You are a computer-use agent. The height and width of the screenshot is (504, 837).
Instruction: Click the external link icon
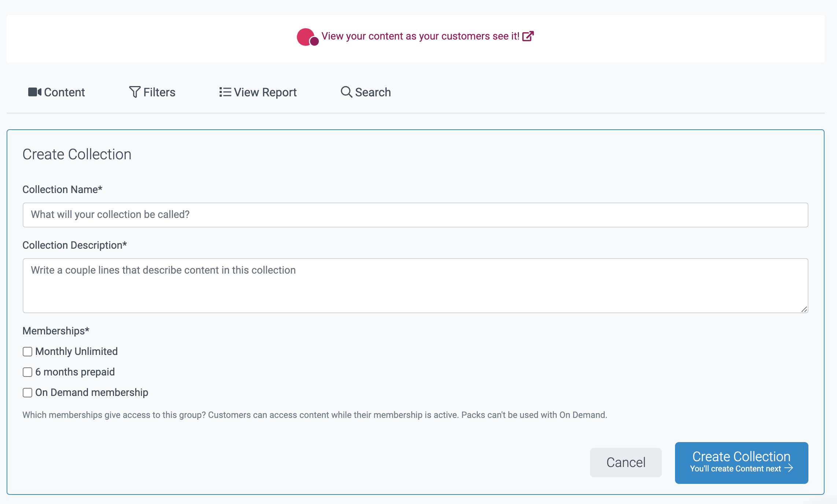(x=528, y=36)
